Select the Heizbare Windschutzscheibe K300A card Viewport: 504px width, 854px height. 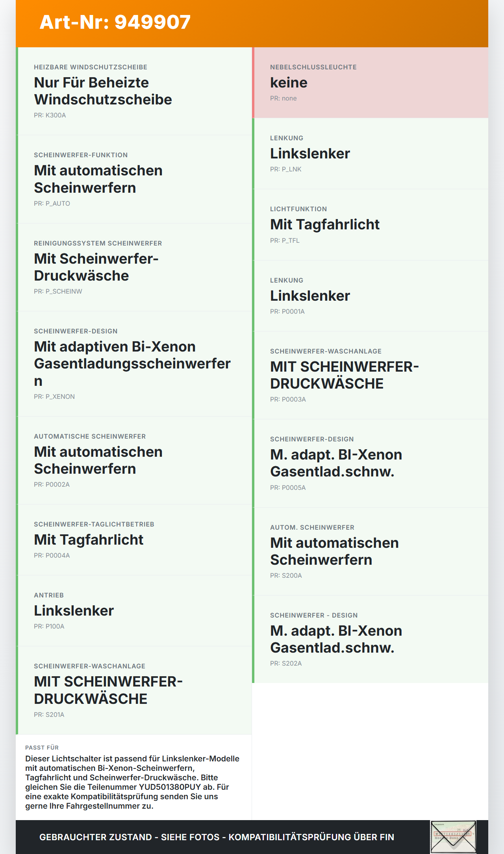pyautogui.click(x=134, y=91)
